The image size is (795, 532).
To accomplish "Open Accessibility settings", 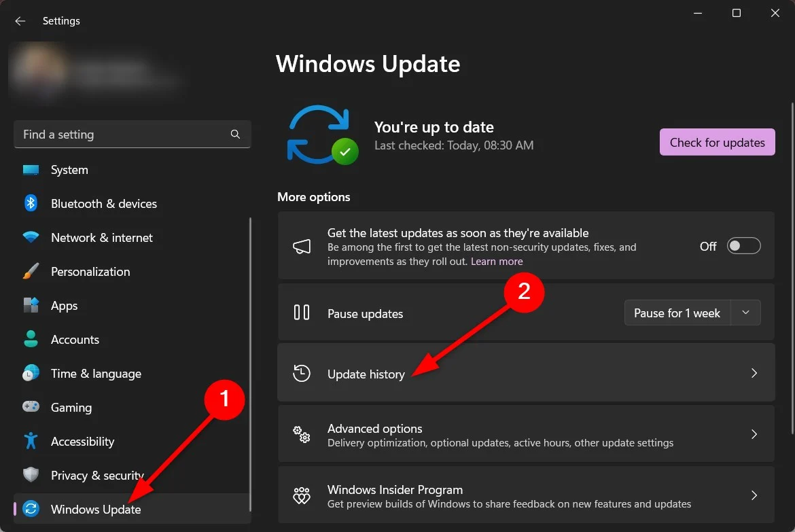I will (132, 441).
